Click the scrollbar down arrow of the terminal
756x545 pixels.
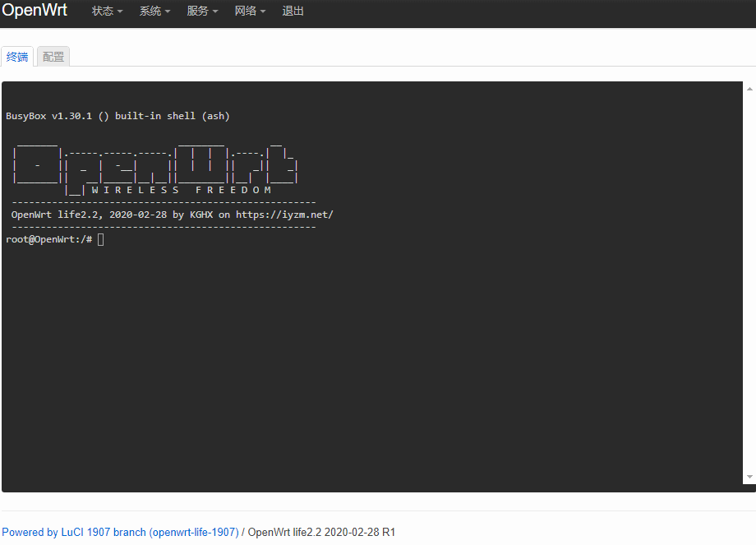749,476
